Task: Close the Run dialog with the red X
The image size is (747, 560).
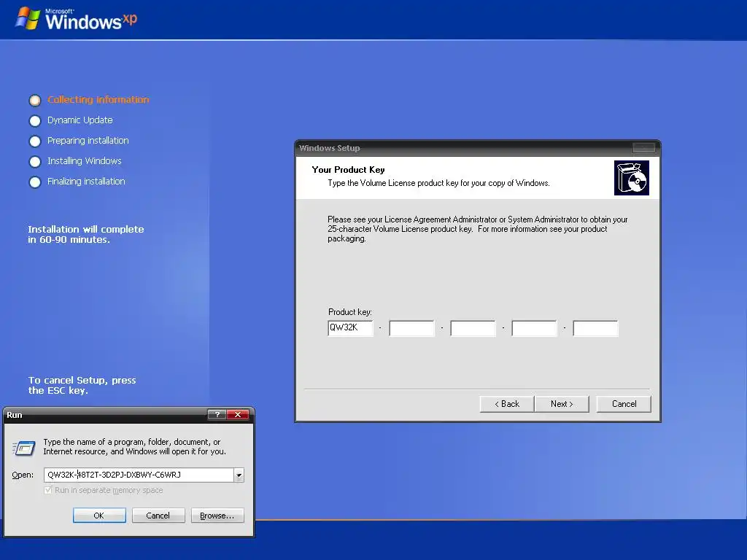Action: 238,414
